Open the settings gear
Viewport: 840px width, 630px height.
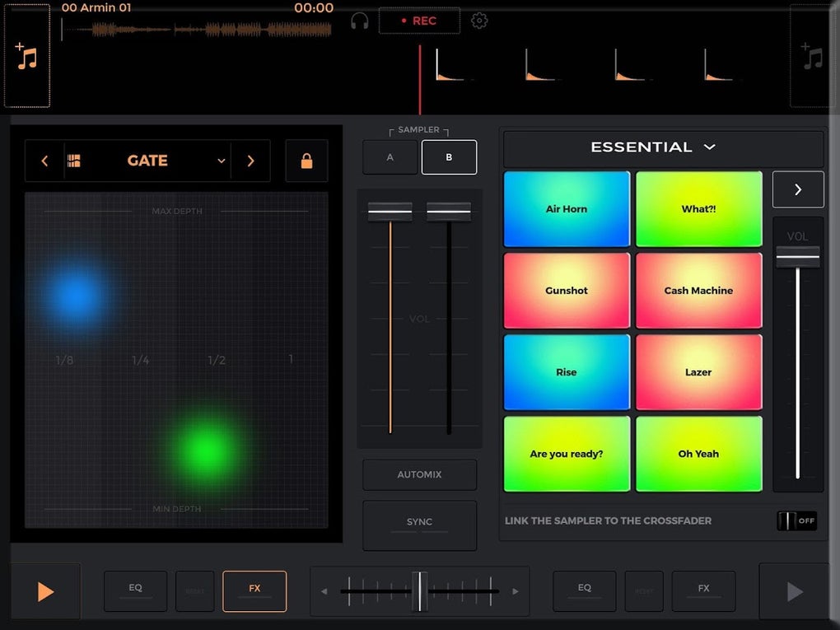(x=479, y=21)
